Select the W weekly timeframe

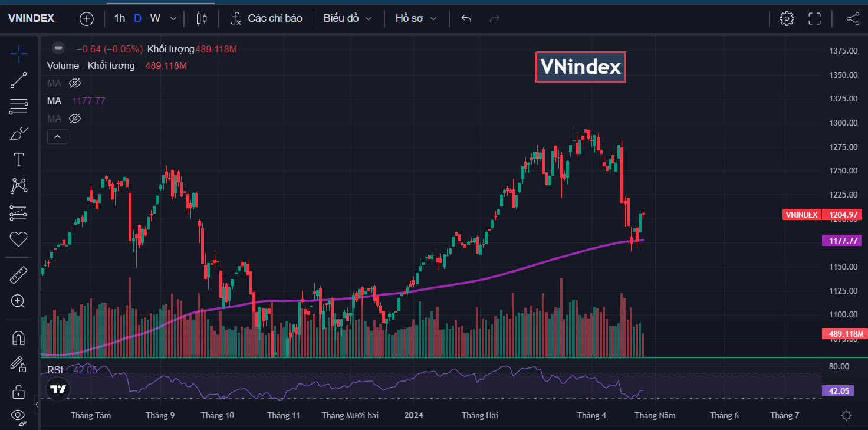(155, 18)
